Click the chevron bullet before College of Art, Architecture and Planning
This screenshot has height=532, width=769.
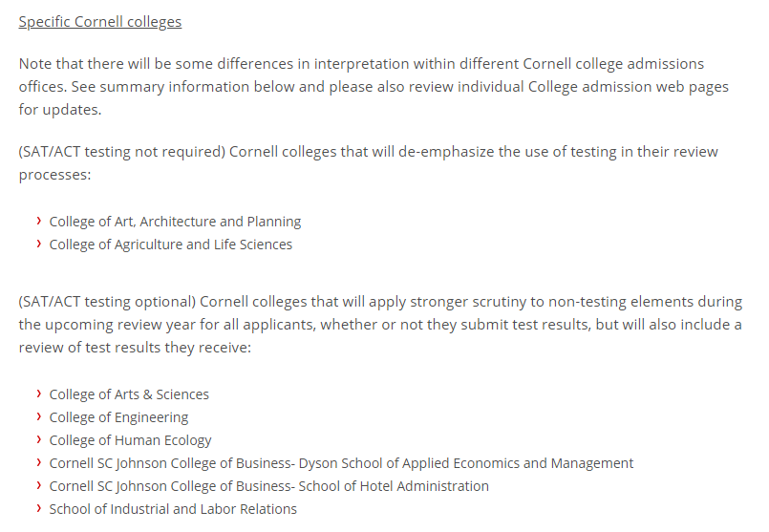coord(38,221)
